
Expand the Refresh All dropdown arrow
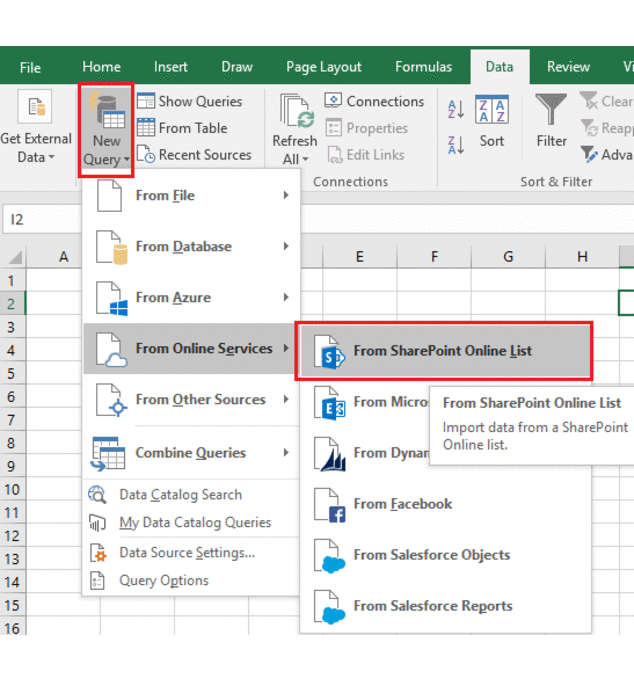[x=305, y=159]
